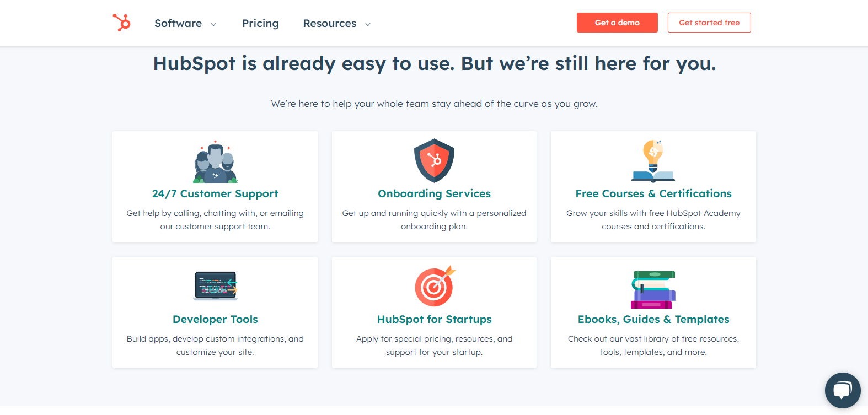Viewport: 868px width, 415px height.
Task: Open the HubSpot for Startups link
Action: coord(434,319)
